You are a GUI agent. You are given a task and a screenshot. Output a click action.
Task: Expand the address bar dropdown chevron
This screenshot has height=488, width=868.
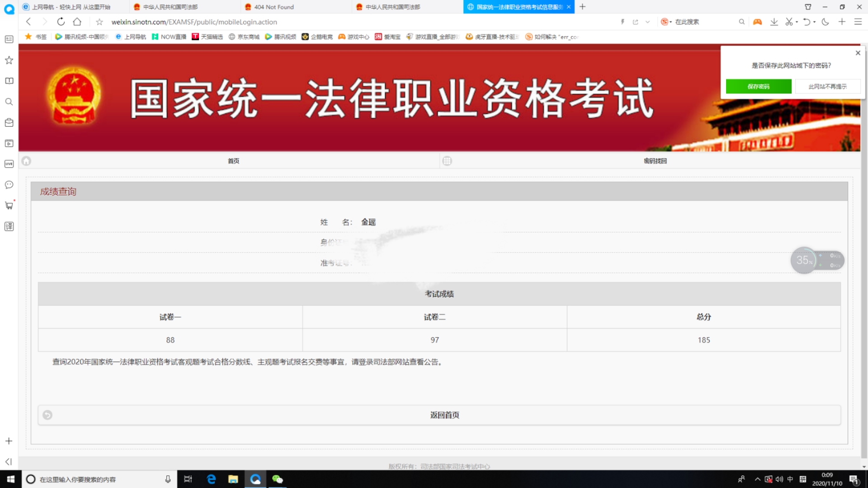point(647,22)
